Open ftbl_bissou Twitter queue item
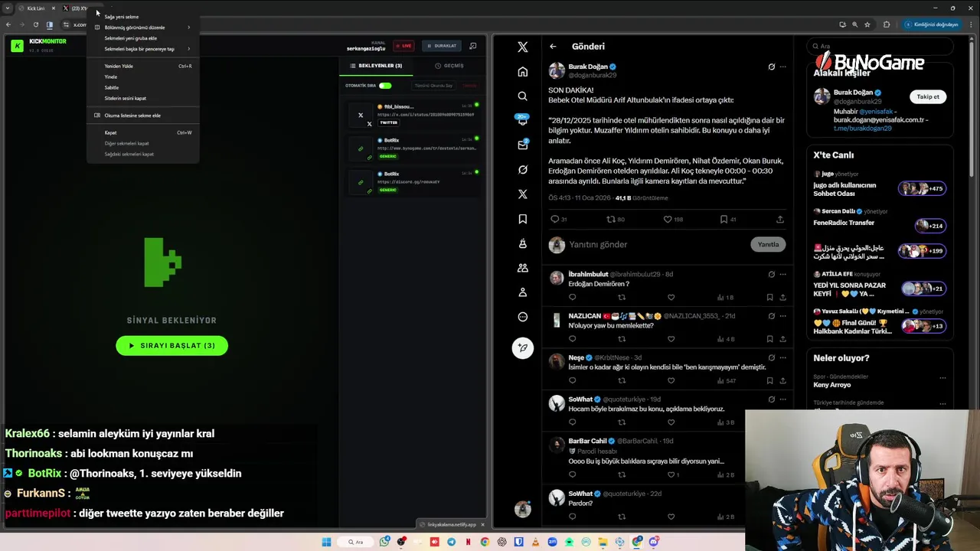The image size is (980, 551). tap(413, 117)
